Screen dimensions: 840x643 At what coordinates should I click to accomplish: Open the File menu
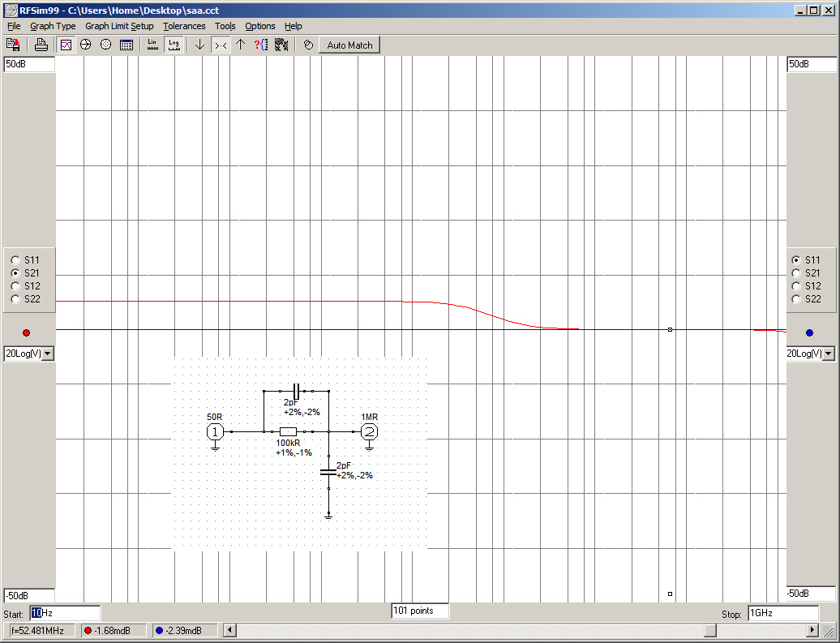(x=14, y=26)
